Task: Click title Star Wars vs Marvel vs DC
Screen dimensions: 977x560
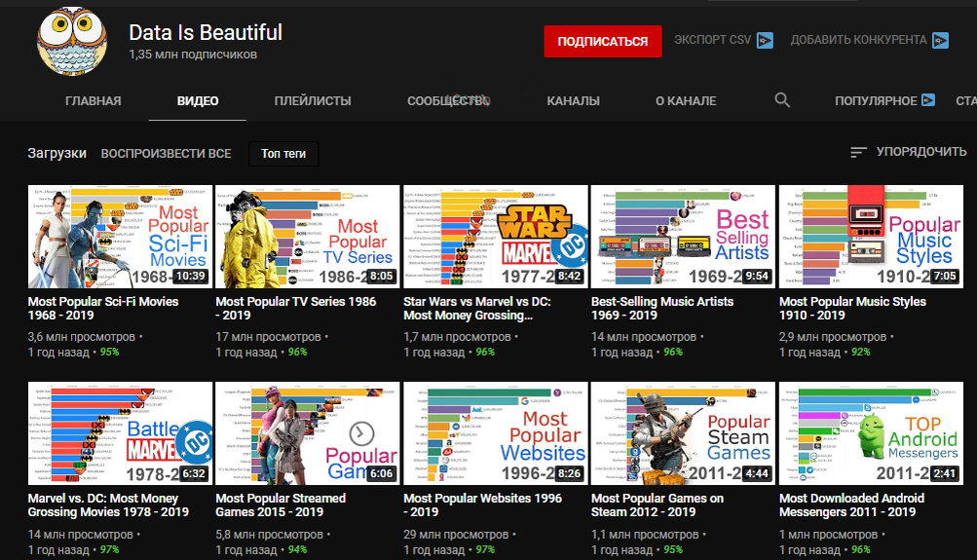Action: (476, 309)
